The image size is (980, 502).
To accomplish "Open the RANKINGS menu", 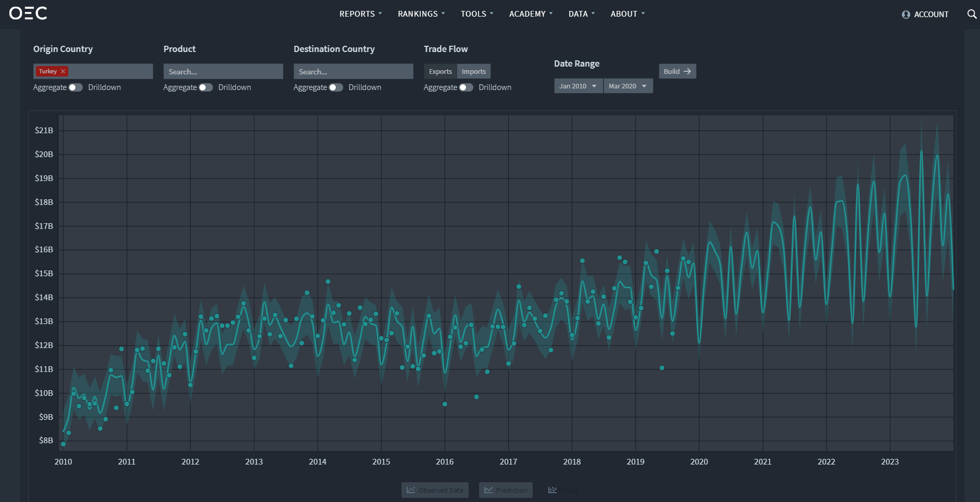I will (x=421, y=14).
